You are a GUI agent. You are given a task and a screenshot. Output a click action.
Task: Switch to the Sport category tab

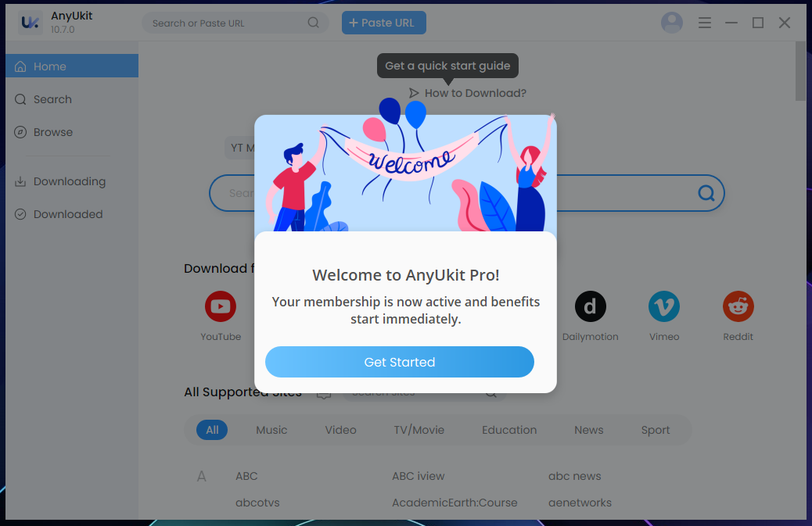[x=656, y=430]
